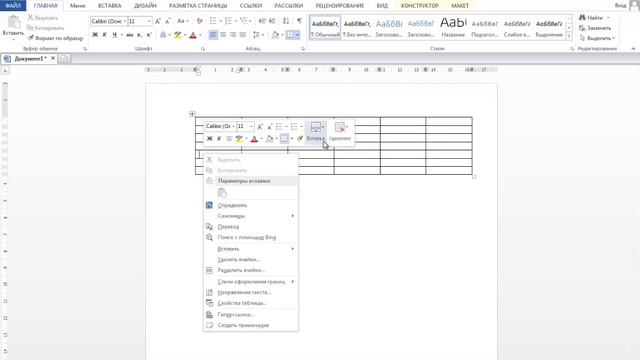Toggle superscript formatting in the ribbon
Viewport: 640px width, 360px height.
pos(149,35)
